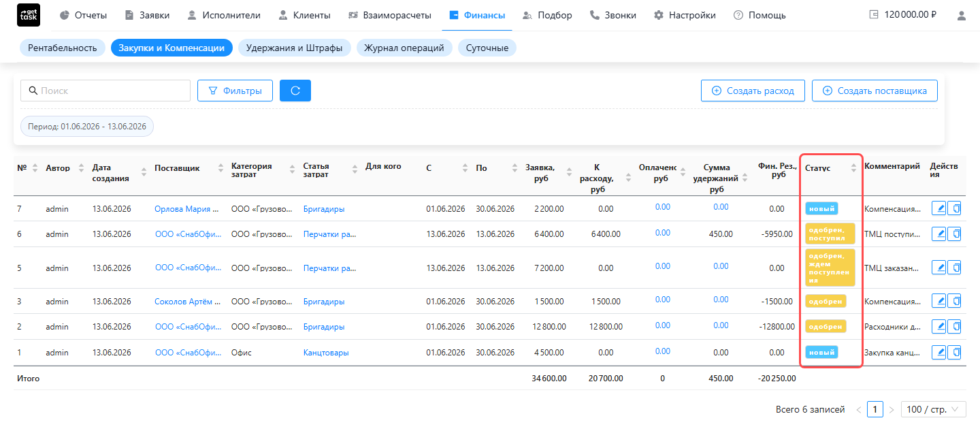Click the Поиск search field
The image size is (980, 431).
[x=105, y=91]
